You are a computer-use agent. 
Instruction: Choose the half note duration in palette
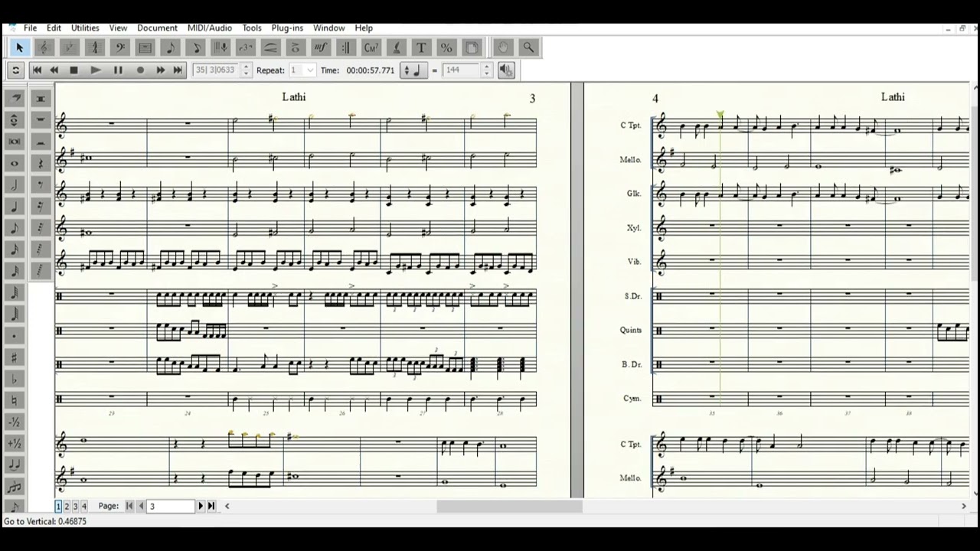tap(15, 185)
